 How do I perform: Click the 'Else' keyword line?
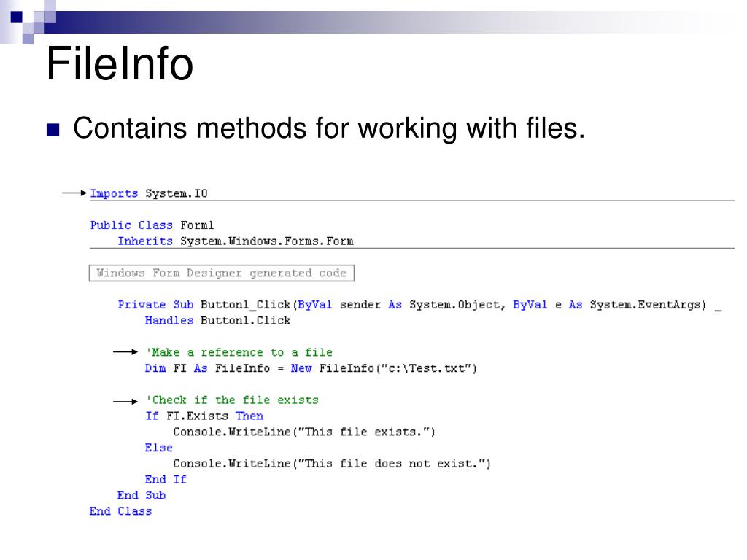point(158,448)
